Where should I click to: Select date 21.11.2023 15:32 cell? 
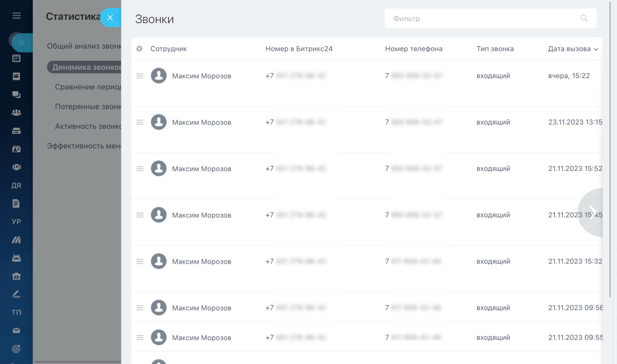pos(575,261)
